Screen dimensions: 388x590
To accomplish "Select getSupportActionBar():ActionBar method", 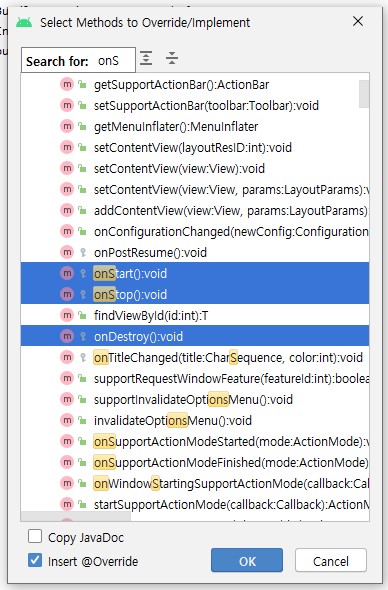I will point(195,84).
